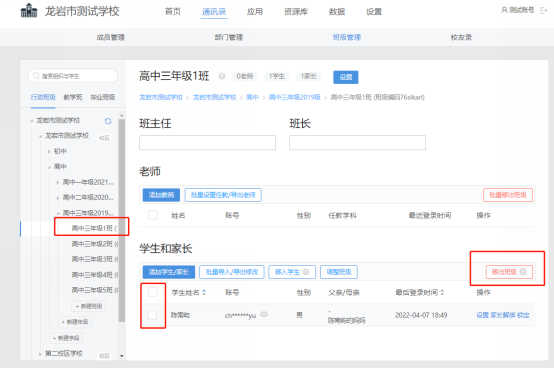Expand the 高中二年级2020 tree node

pos(58,198)
